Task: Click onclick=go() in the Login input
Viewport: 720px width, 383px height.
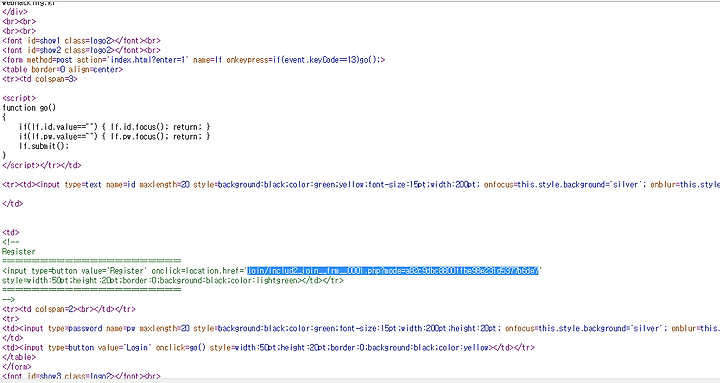Action: 180,348
